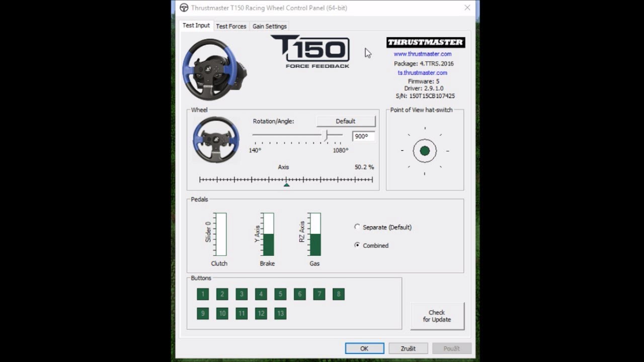Click button indicator 11
This screenshot has height=362, width=644.
pyautogui.click(x=242, y=313)
